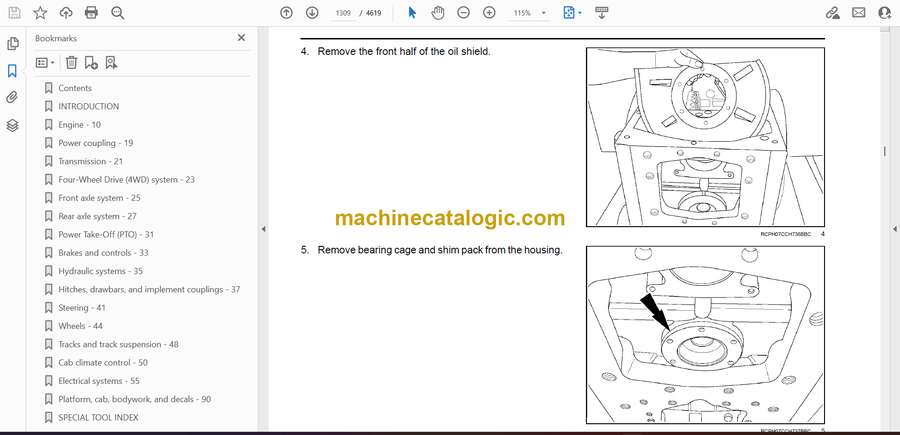Open Rear axle system - 27 bookmark
The height and width of the screenshot is (435, 900).
point(97,216)
